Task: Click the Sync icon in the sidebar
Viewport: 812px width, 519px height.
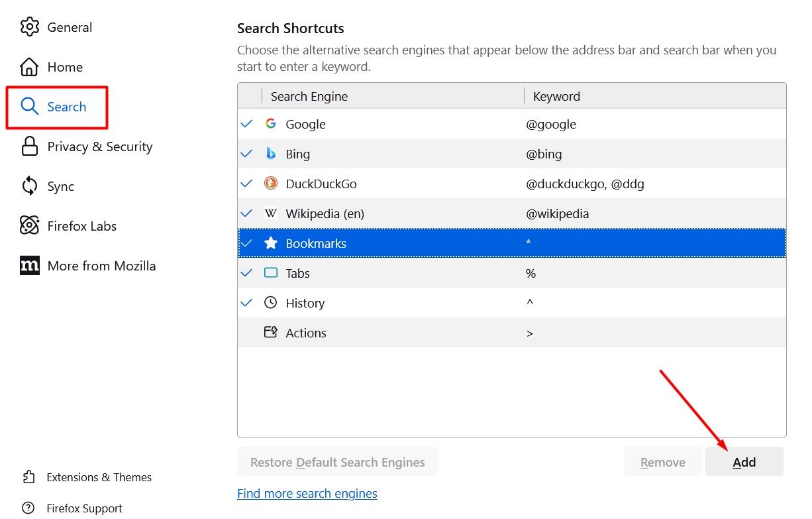Action: pos(29,186)
